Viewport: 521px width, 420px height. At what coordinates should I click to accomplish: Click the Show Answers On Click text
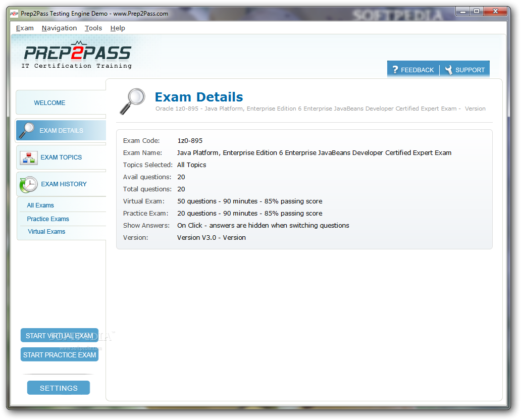tap(263, 225)
